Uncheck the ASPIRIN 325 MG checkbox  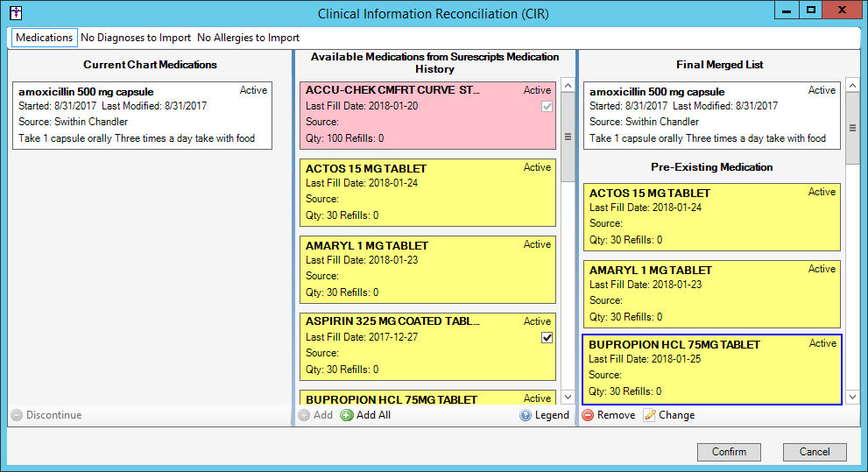pyautogui.click(x=547, y=337)
